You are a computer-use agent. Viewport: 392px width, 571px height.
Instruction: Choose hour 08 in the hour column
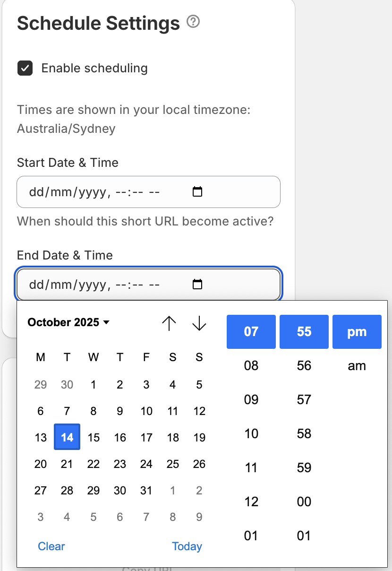(x=251, y=365)
